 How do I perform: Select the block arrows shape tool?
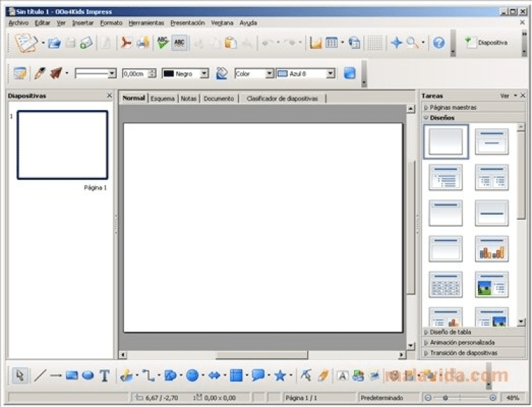(x=214, y=376)
